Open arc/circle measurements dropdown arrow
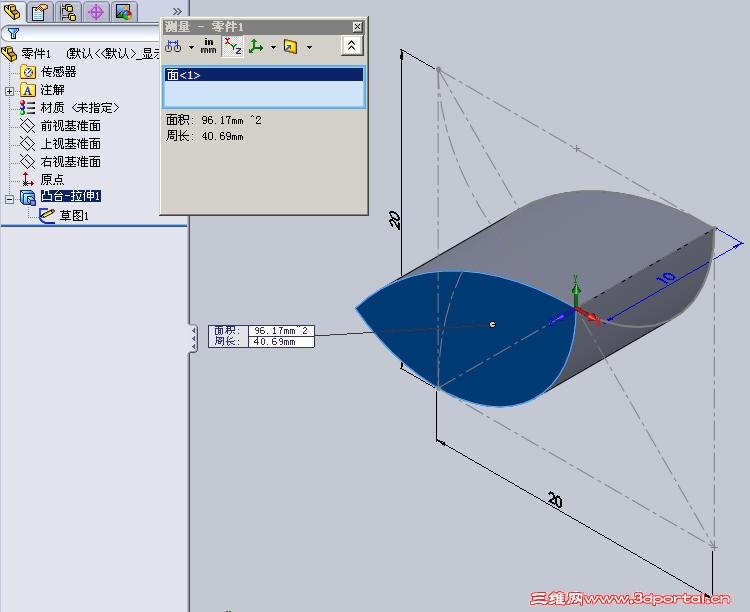This screenshot has height=612, width=750. pos(191,47)
